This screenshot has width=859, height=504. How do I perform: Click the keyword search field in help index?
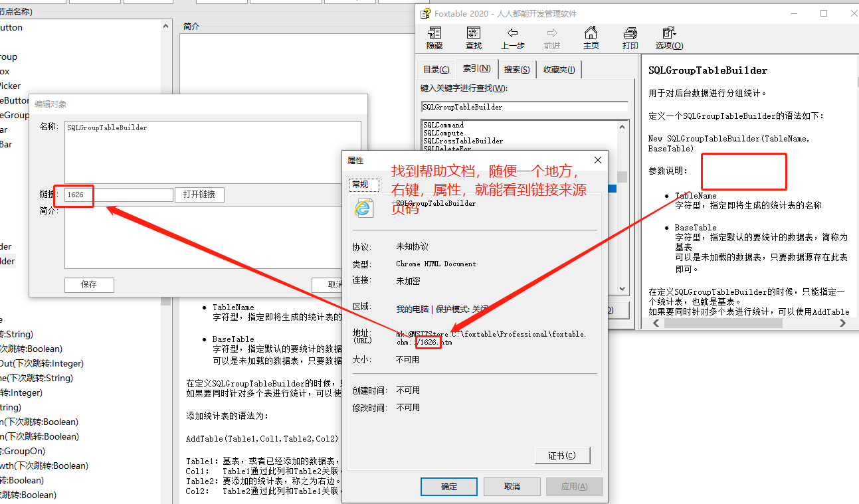524,107
